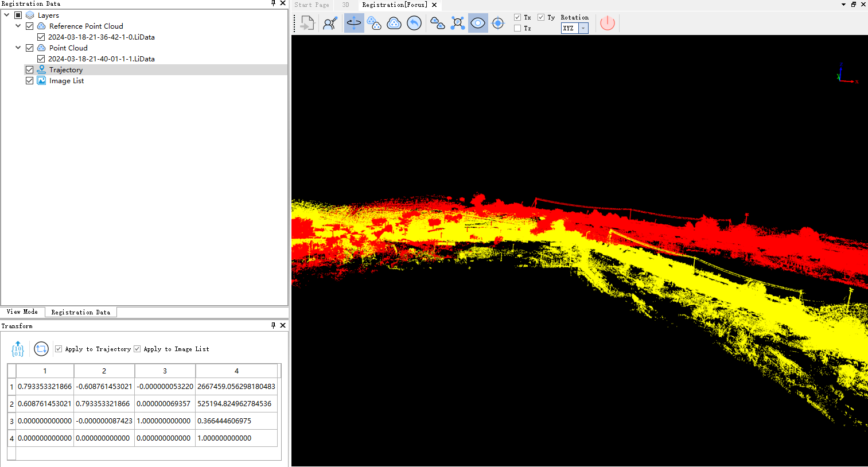Collapse the Layers tree node

[7, 15]
